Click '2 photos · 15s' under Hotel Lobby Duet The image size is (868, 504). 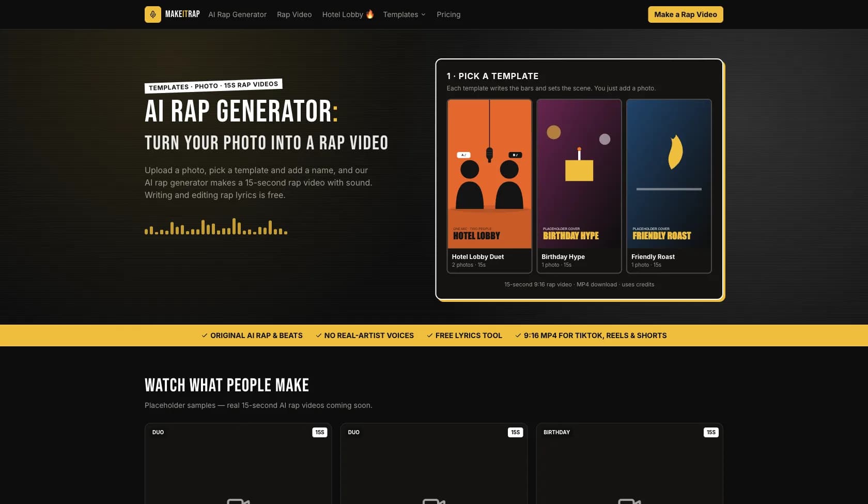pos(469,265)
